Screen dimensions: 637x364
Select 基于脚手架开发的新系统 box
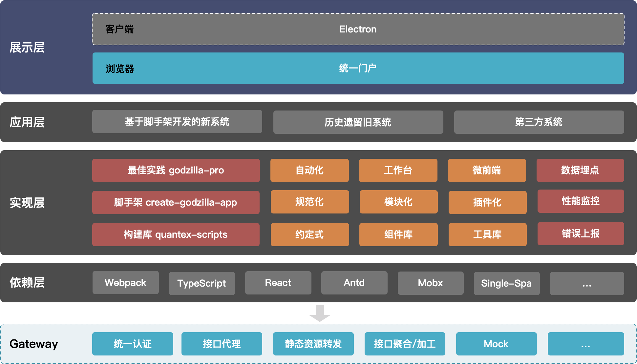[177, 122]
